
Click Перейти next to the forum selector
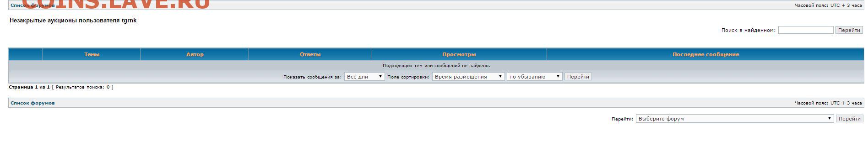(850, 119)
